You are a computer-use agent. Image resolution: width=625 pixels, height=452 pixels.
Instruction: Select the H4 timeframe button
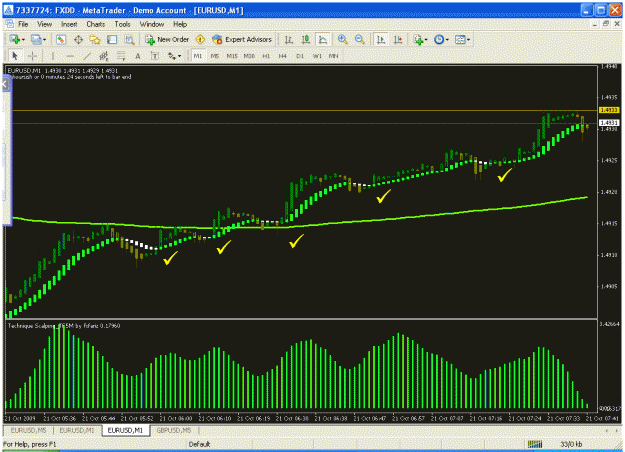tap(283, 56)
